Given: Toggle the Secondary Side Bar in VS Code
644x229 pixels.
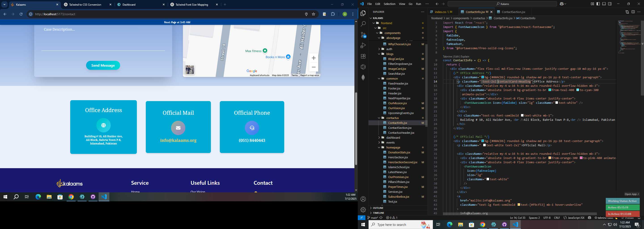Looking at the screenshot, I should 610,4.
